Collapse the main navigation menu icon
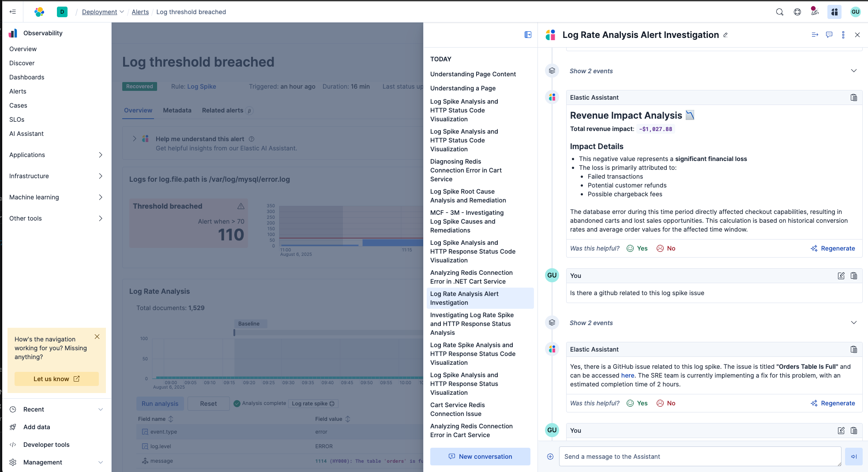This screenshot has width=868, height=472. (x=13, y=12)
